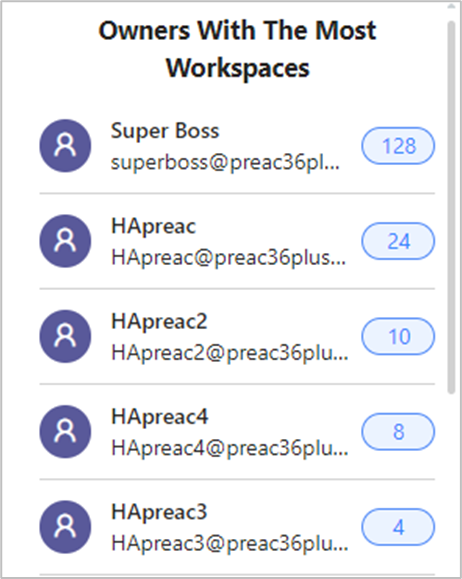Click the scrollbar up arrow
This screenshot has width=462, height=579.
click(451, 7)
